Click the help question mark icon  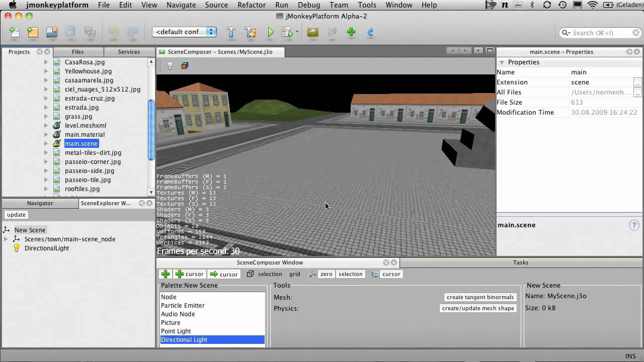click(634, 225)
